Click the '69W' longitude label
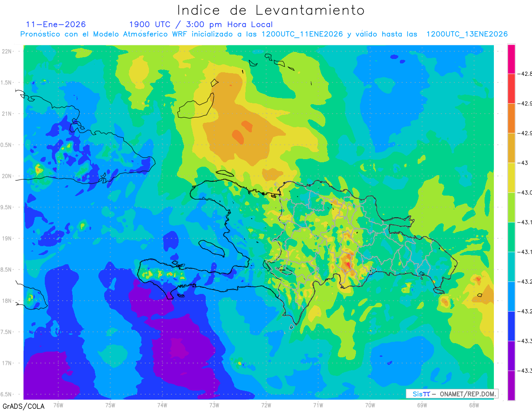Image resolution: width=532 pixels, height=411 pixels. (x=422, y=405)
